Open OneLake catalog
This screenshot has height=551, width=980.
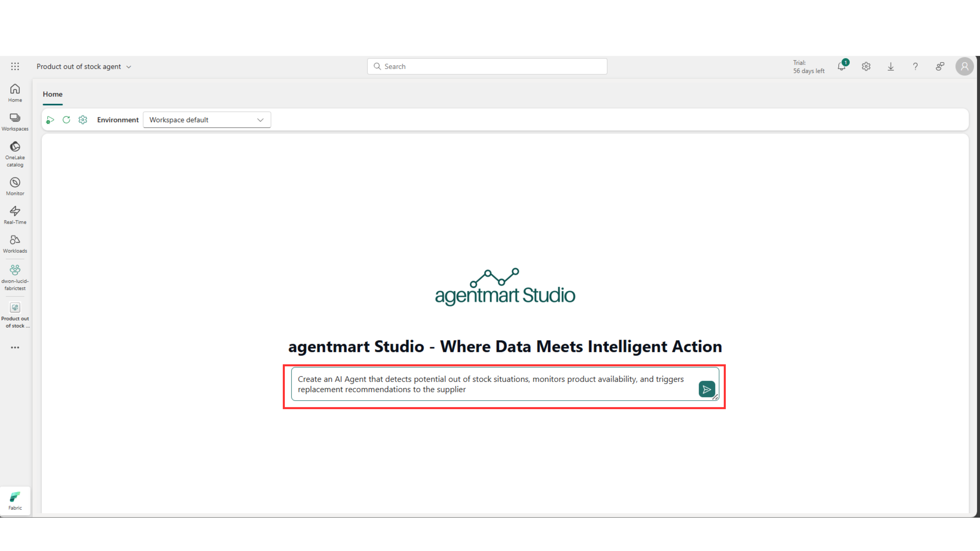(x=15, y=154)
